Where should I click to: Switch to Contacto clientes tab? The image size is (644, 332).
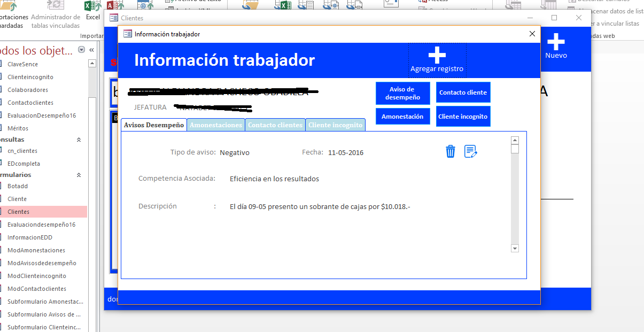click(275, 125)
